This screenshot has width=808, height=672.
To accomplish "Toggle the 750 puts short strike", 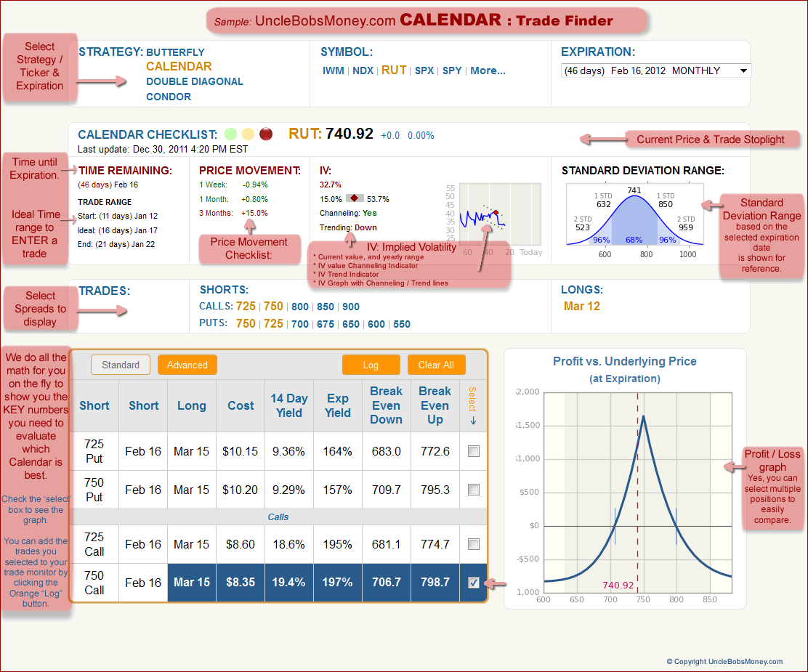I will tap(246, 323).
